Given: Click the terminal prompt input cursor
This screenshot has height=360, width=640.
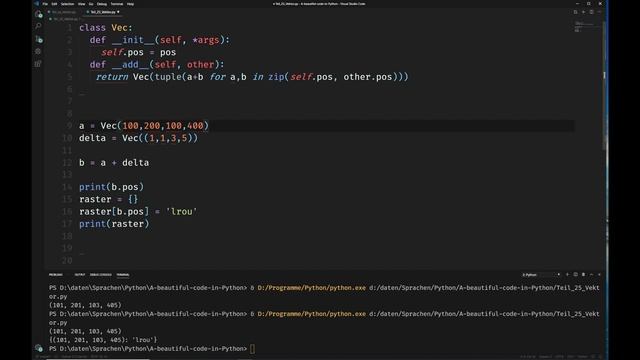Looking at the screenshot, I should coord(253,349).
